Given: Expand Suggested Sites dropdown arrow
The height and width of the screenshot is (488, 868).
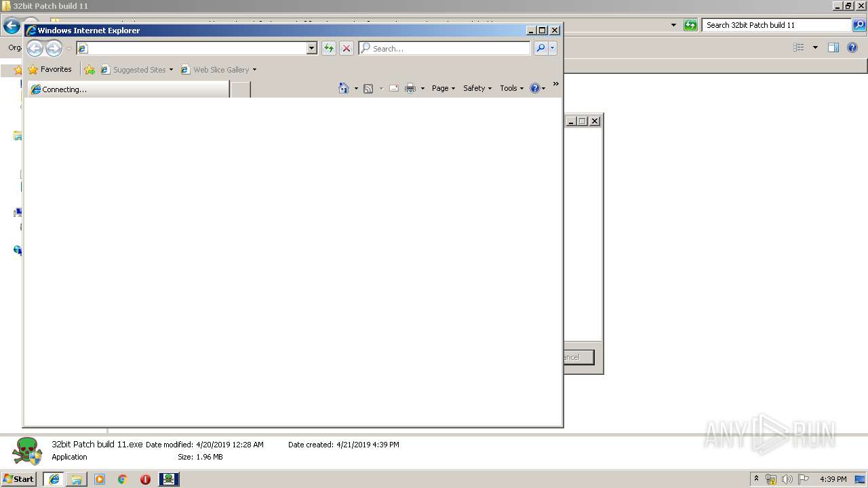Looking at the screenshot, I should click(x=171, y=70).
